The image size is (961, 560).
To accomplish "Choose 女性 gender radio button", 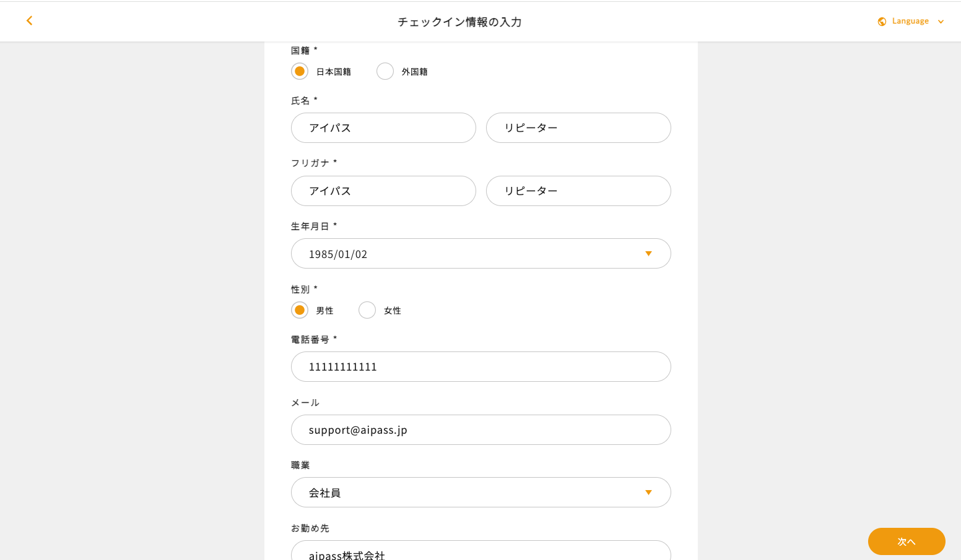I will point(367,310).
